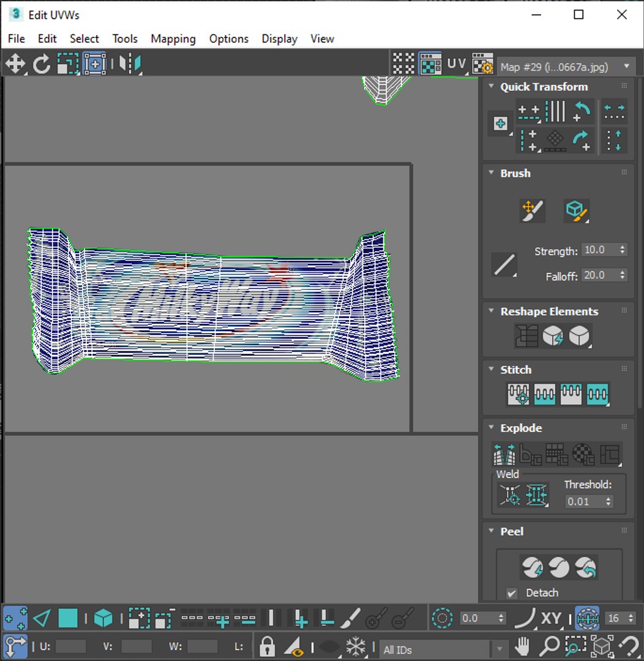Screen dimensions: 644x661
Task: Click the brush falloff type icon
Action: pos(504,265)
